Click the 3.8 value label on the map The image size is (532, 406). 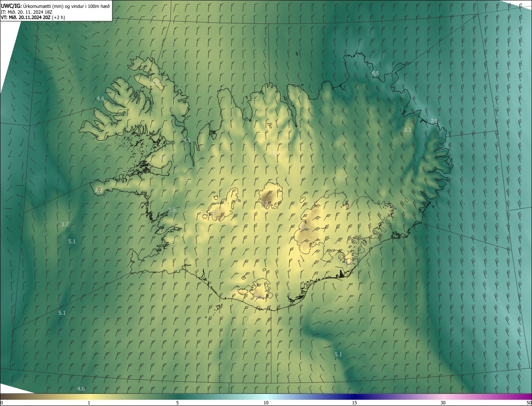(172, 210)
